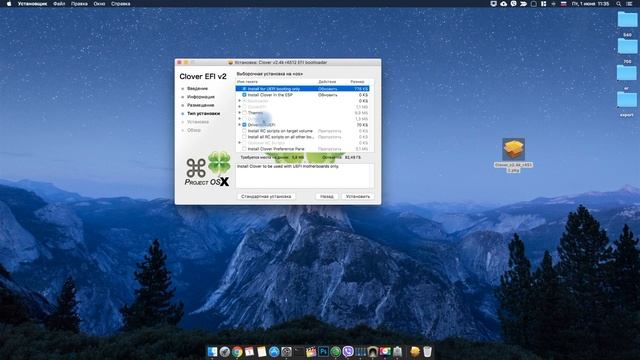Expand the Optional RC Scripts group
This screenshot has height=360, width=640.
point(240,143)
